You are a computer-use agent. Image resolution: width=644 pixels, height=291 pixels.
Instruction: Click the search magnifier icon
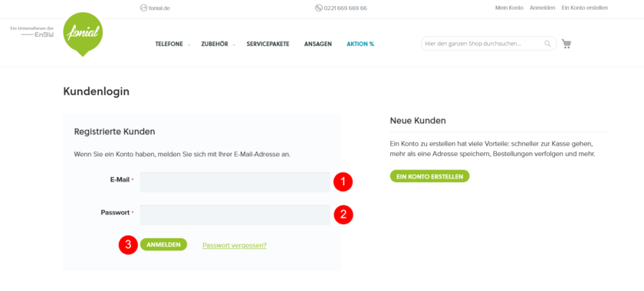547,44
